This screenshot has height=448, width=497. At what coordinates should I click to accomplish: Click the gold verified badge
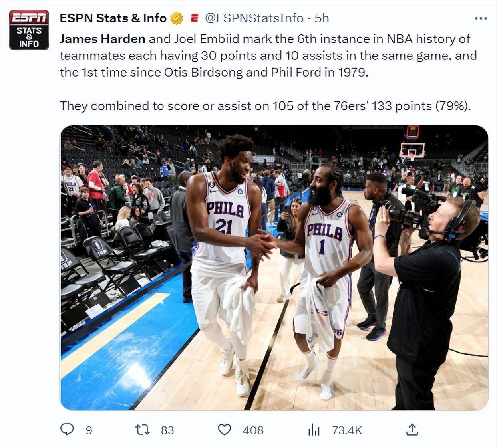[x=176, y=18]
